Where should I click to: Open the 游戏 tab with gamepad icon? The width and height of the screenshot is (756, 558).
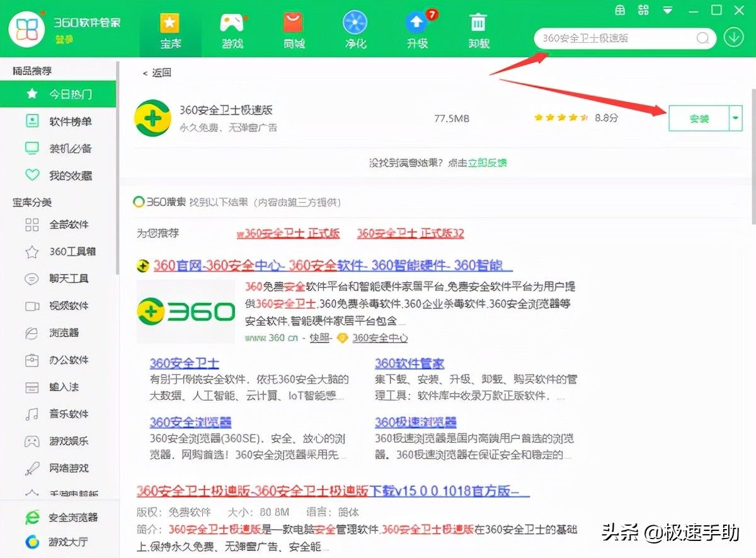pyautogui.click(x=231, y=30)
